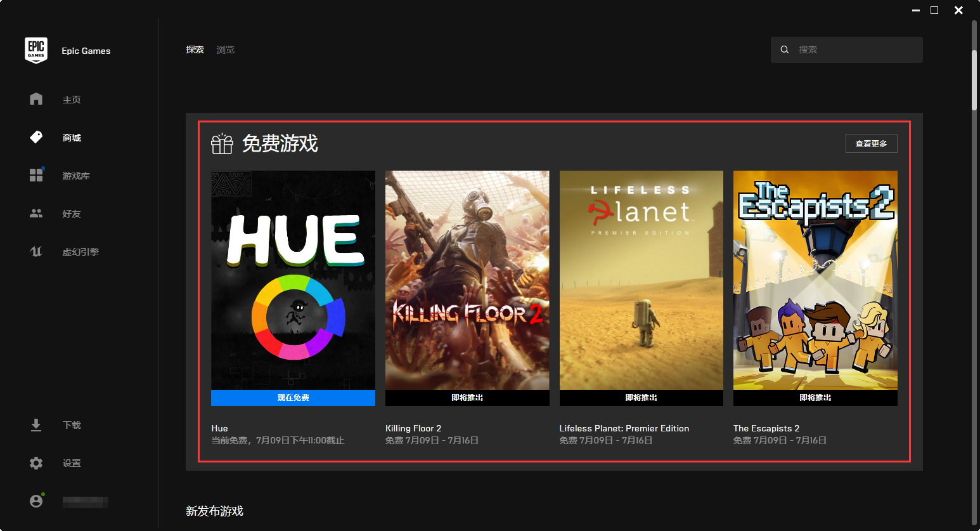Open 下载 in the sidebar

[72, 425]
